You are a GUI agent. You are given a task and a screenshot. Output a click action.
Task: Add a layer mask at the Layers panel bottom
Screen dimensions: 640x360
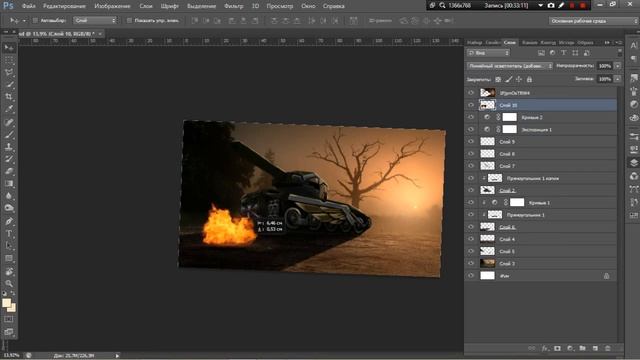click(x=557, y=348)
